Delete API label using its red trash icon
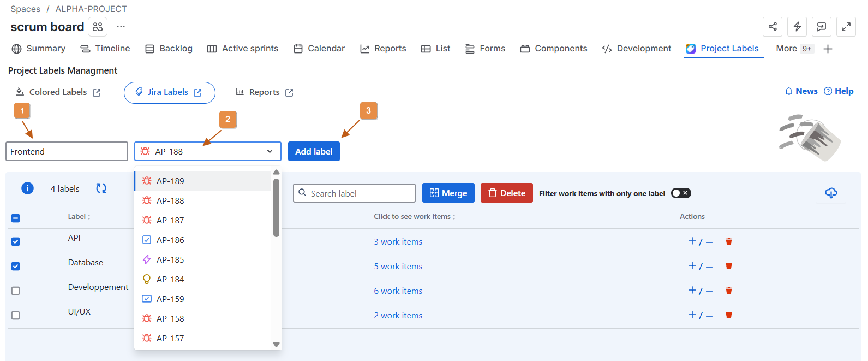The image size is (868, 361). pos(729,241)
